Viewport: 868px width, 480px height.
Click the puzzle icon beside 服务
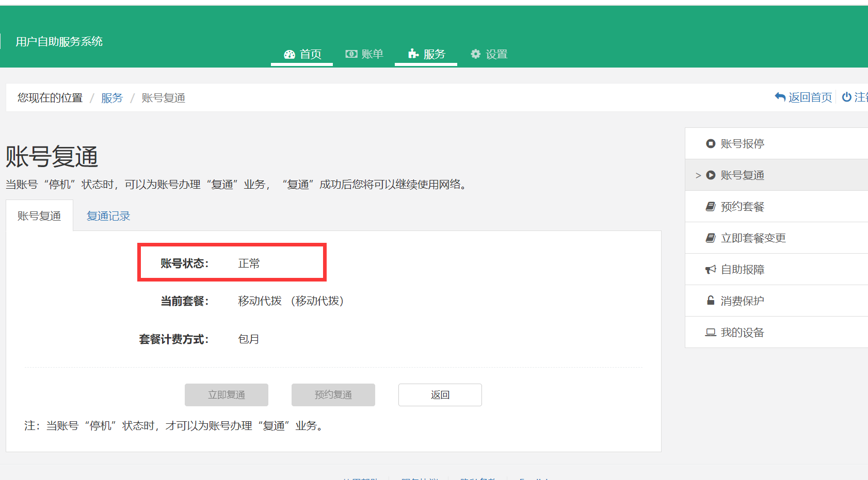[x=413, y=54]
